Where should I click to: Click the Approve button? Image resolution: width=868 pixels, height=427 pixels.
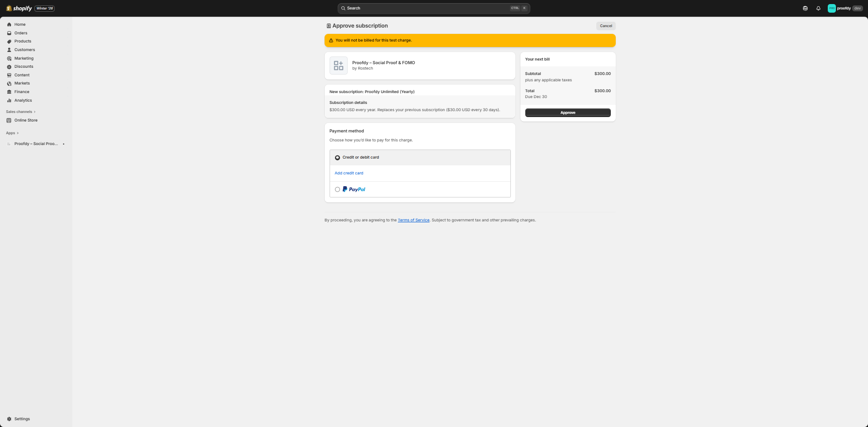coord(568,113)
